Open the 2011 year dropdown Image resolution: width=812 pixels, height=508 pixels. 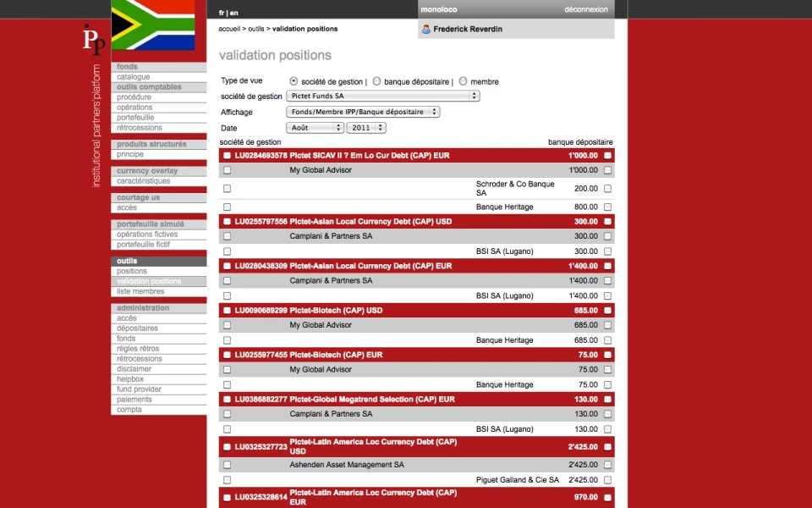tap(366, 128)
